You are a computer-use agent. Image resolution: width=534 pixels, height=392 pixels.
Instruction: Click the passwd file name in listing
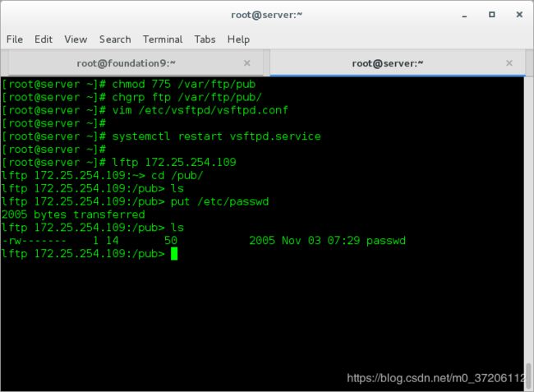[386, 241]
